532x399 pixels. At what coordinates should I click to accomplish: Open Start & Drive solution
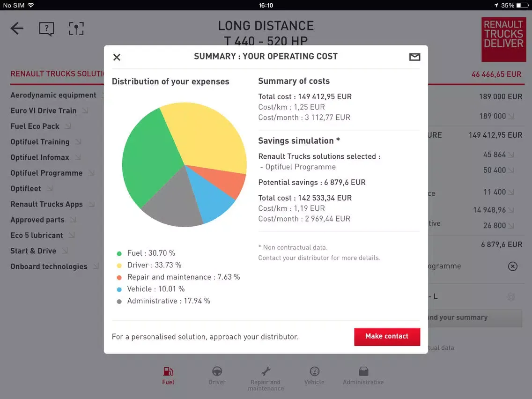(39, 251)
